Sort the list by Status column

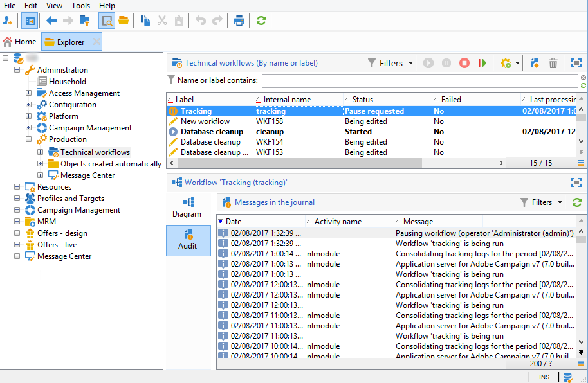[x=362, y=100]
